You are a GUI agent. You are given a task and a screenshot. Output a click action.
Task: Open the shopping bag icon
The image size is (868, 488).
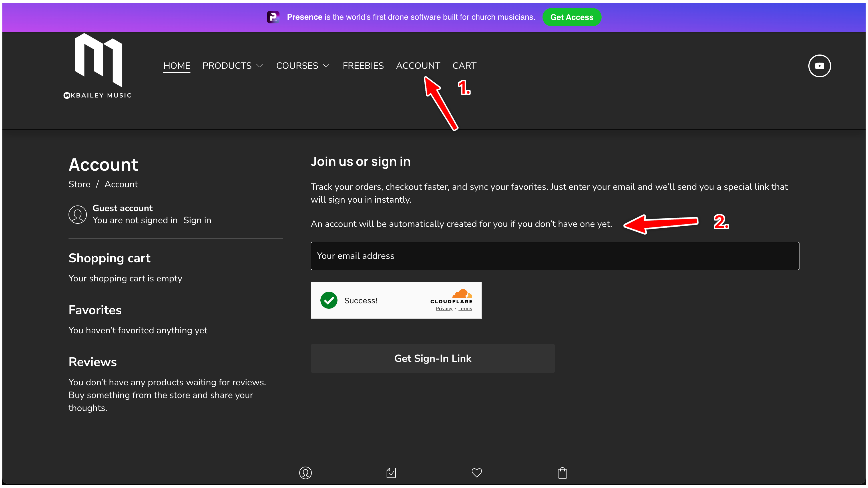[x=562, y=473]
